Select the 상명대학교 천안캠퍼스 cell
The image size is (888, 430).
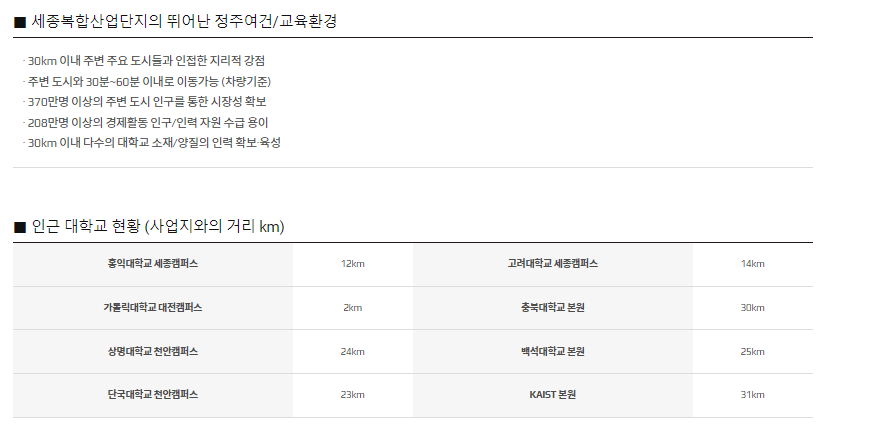(x=153, y=351)
